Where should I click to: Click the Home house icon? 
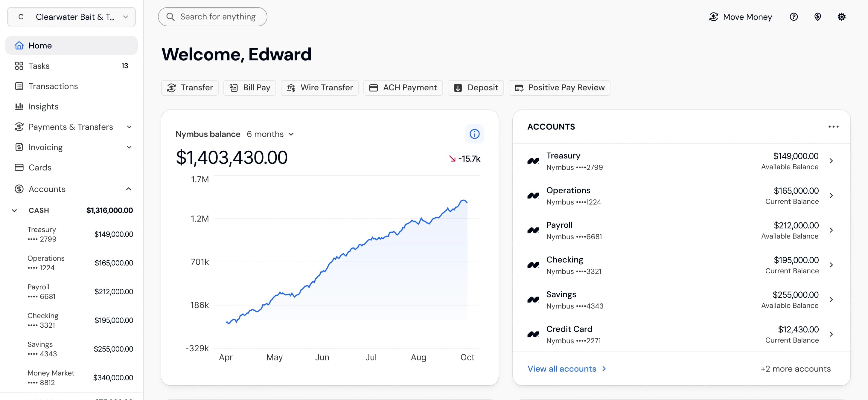click(x=19, y=45)
